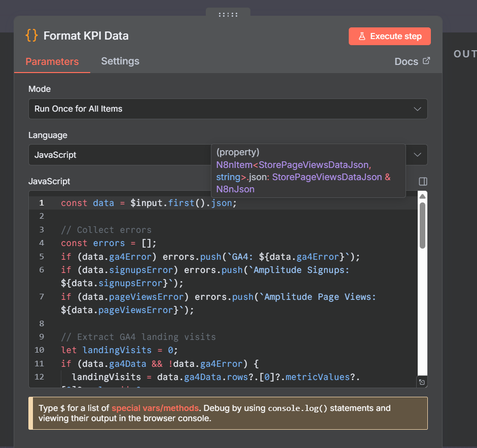This screenshot has width=477, height=448.
Task: Expand the Language field chevron arrow
Action: [417, 155]
